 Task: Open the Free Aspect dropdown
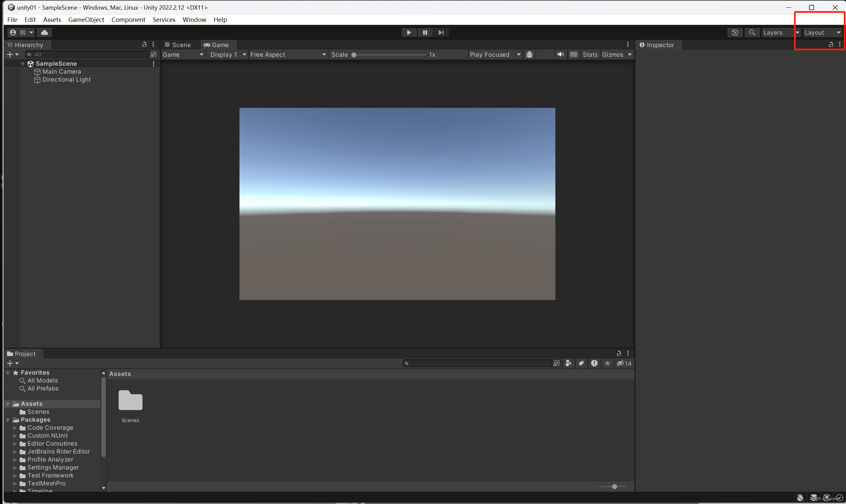pyautogui.click(x=288, y=54)
